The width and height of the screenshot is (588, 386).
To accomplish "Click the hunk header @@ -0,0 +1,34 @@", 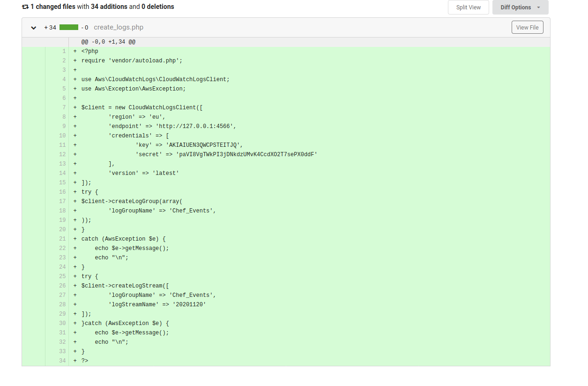I will (x=108, y=42).
